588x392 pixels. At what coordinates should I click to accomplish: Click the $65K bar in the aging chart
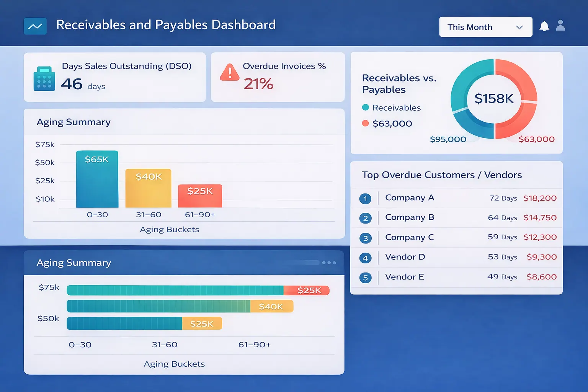[x=97, y=180]
